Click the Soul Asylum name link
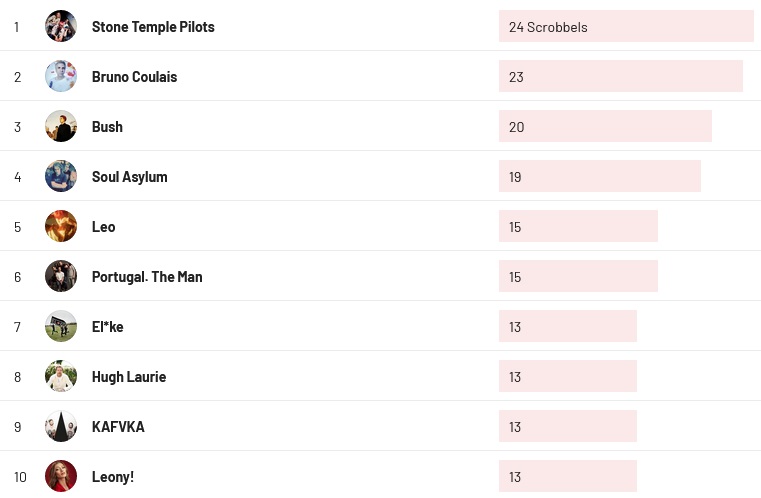 (x=129, y=177)
